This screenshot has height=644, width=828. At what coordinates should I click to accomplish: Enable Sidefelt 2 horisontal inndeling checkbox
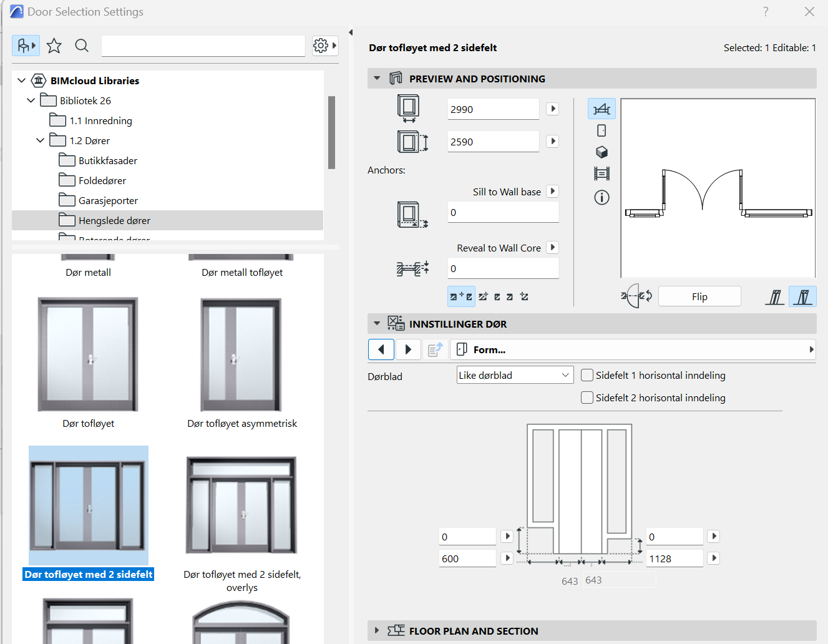(587, 398)
